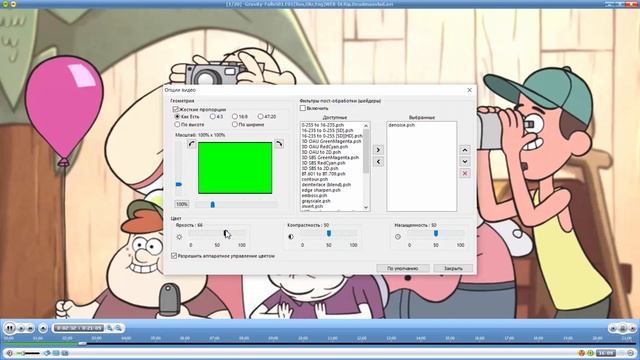Toggle the hardware color control checkbox
The image size is (640, 360).
click(x=174, y=256)
